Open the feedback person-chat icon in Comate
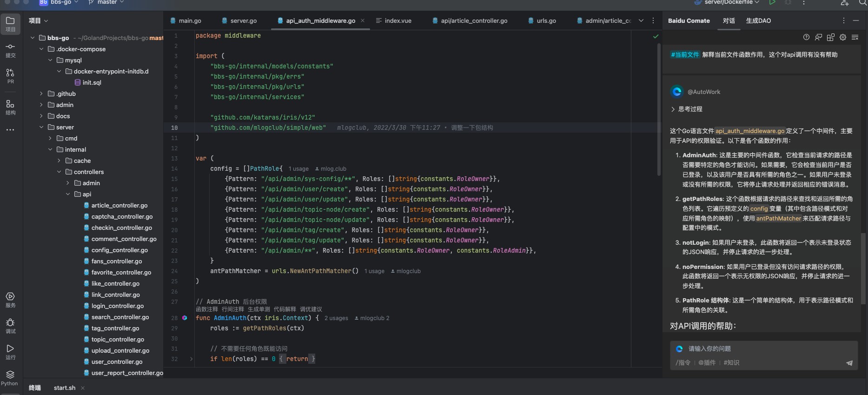The height and width of the screenshot is (395, 868). click(818, 37)
